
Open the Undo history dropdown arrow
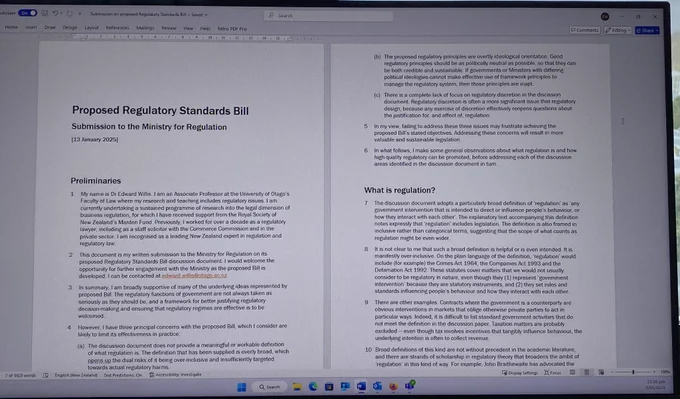pyautogui.click(x=61, y=13)
